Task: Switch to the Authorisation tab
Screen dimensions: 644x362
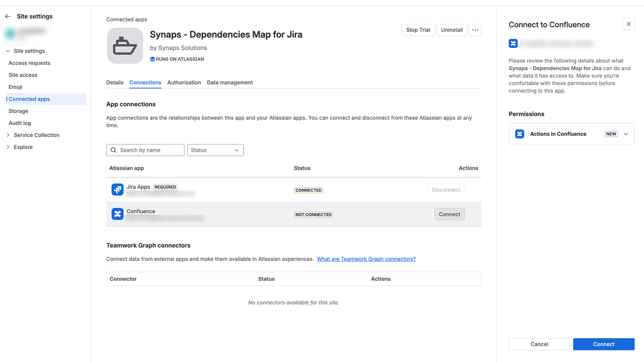Action: (x=184, y=82)
